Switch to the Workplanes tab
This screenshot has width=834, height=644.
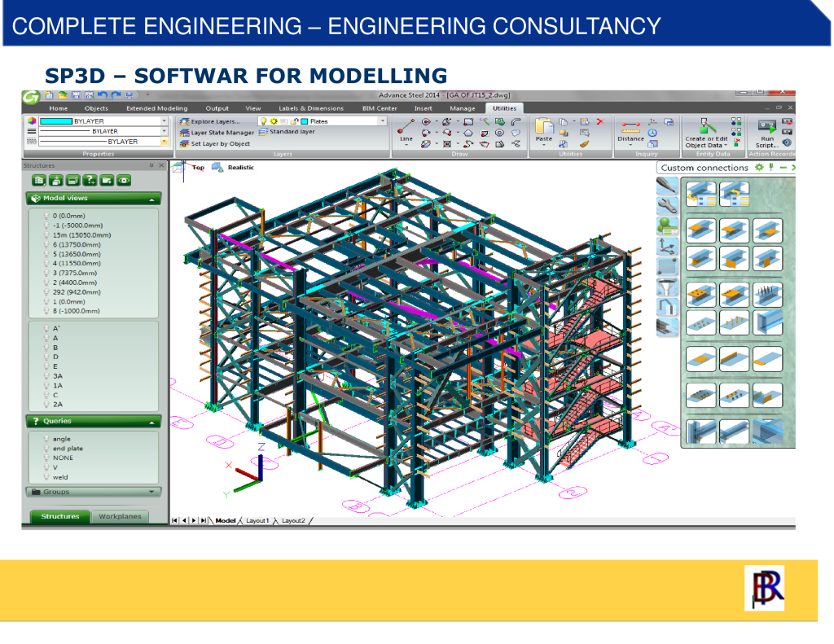click(120, 516)
